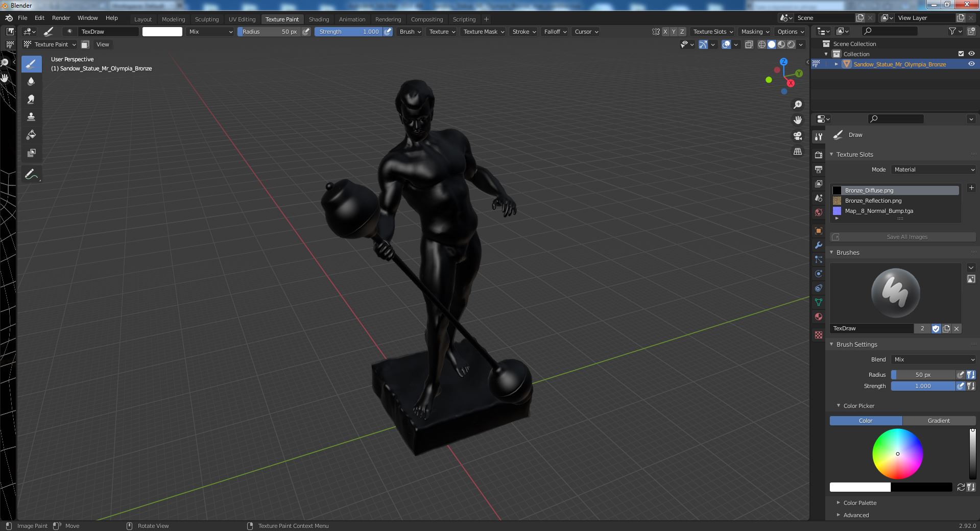Open the Texture Paint mode dropdown

[50, 44]
